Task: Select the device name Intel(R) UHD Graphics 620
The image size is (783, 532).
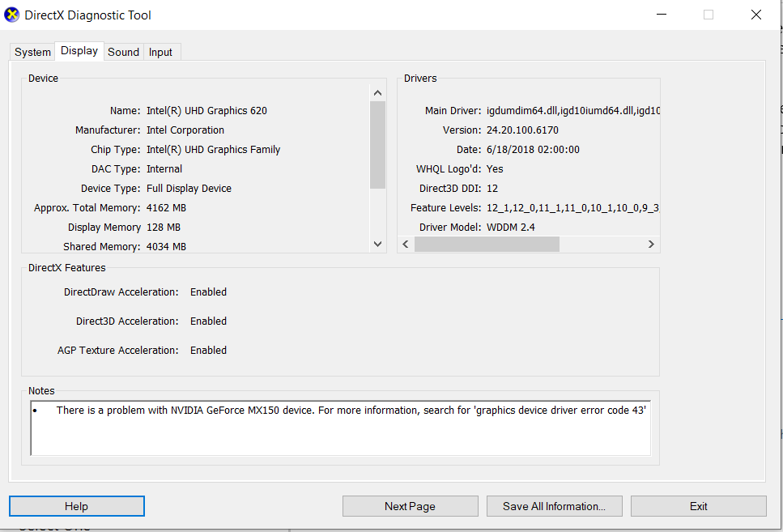Action: pyautogui.click(x=206, y=111)
